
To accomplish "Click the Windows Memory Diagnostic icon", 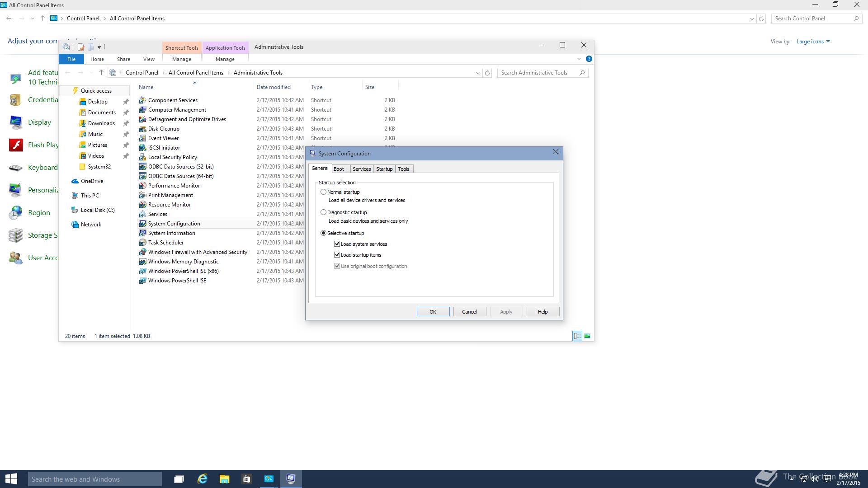I will [x=142, y=262].
